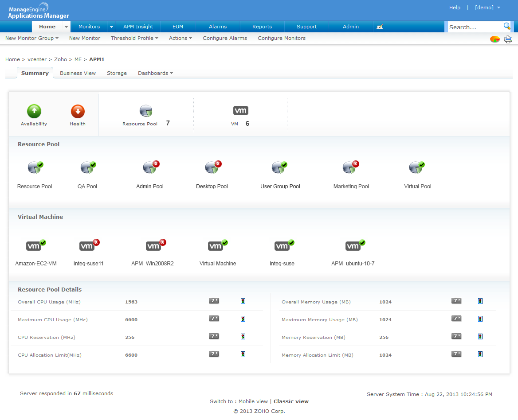518x420 pixels.
Task: Open 7-day report for Maximum CPU Usage
Action: click(x=214, y=319)
